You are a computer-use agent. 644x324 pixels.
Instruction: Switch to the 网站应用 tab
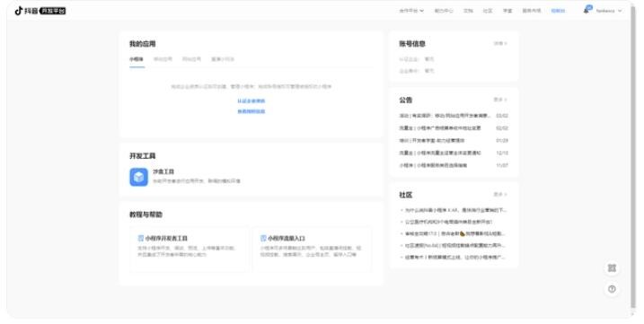192,59
